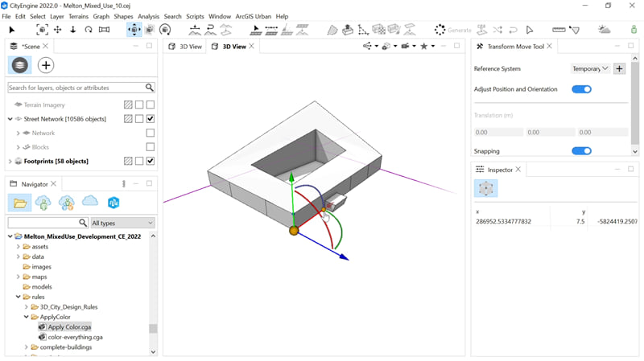644x361 pixels.
Task: Click the green lock icon in toolbar
Action: coord(634,30)
